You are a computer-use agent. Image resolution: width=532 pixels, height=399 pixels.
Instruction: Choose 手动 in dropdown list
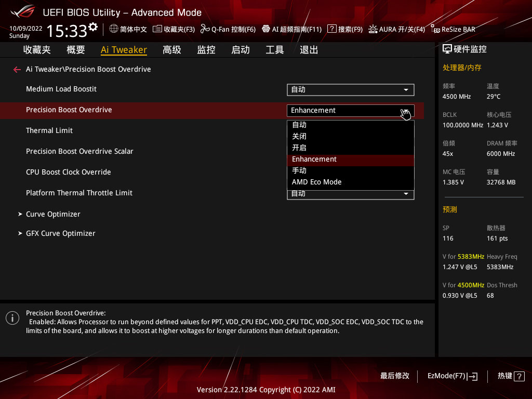point(351,170)
